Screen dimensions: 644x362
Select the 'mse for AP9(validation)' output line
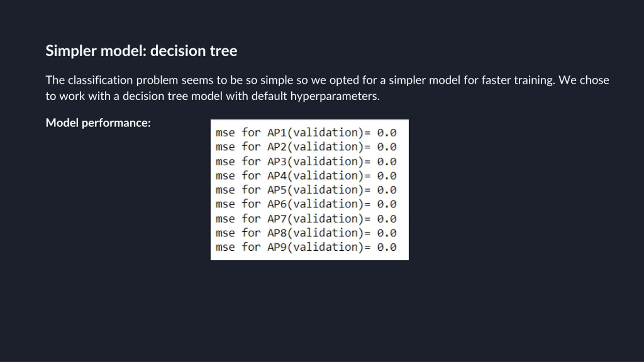[x=306, y=247]
